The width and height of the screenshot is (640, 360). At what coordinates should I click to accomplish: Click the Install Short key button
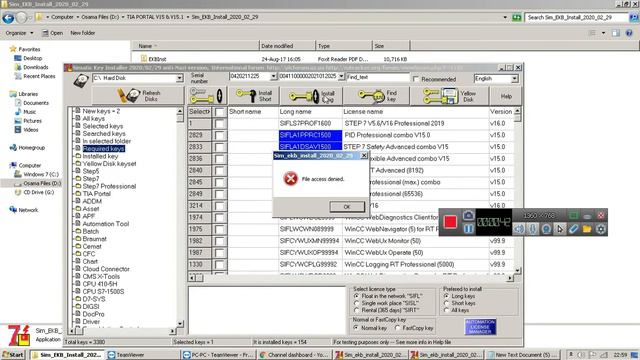(253, 96)
